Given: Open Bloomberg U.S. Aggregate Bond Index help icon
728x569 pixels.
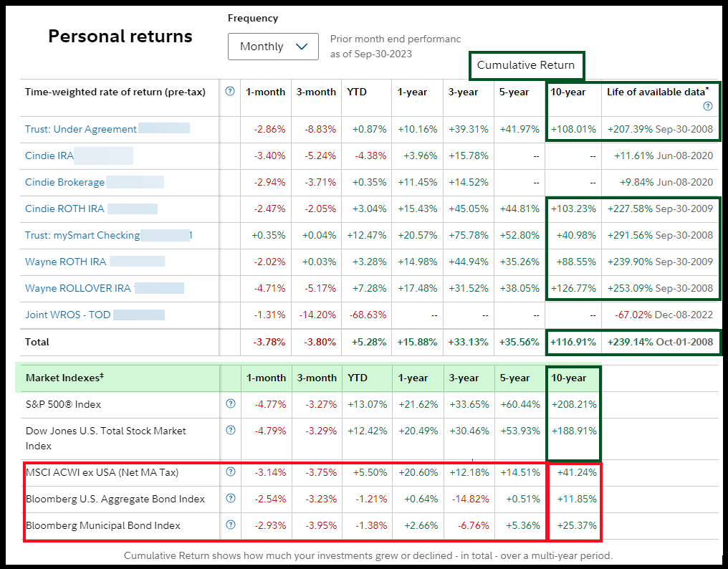Looking at the screenshot, I should point(230,499).
